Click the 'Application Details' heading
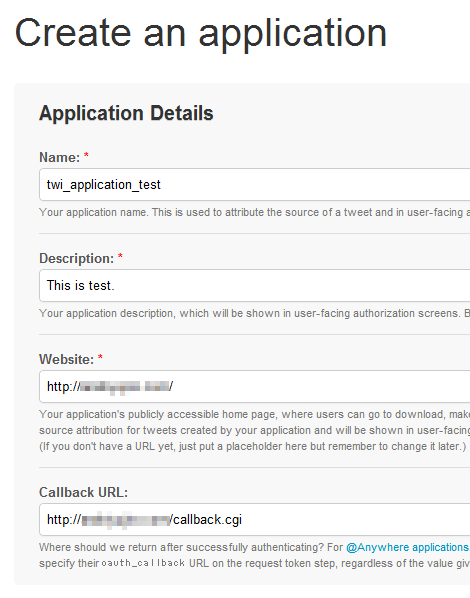 click(x=126, y=113)
